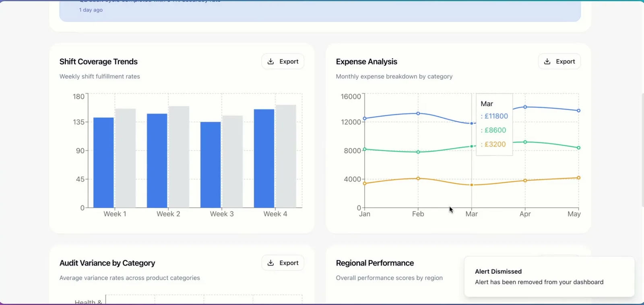Image resolution: width=644 pixels, height=305 pixels.
Task: Click the download icon in Shift Coverage Export
Action: [271, 61]
